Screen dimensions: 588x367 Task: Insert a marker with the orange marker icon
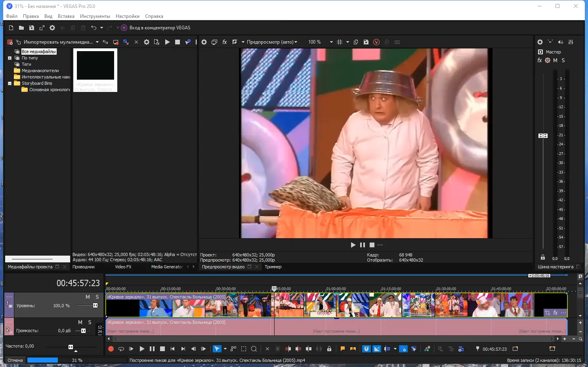click(x=343, y=349)
